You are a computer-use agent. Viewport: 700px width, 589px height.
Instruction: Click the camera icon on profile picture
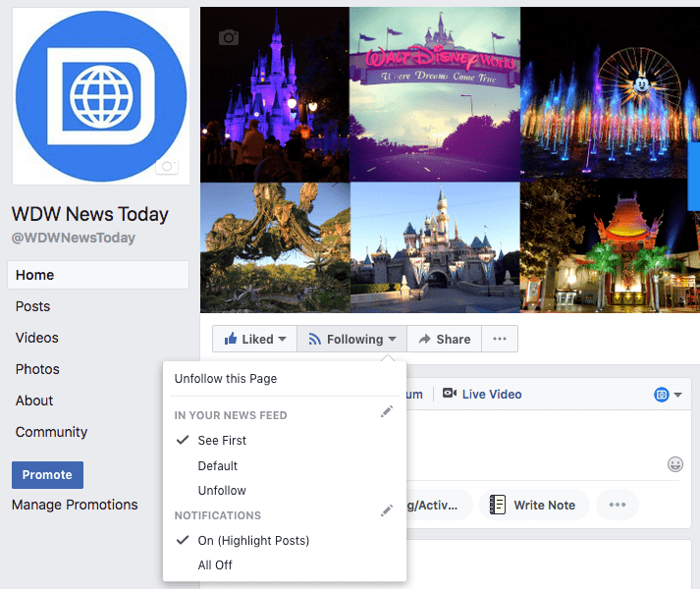167,167
